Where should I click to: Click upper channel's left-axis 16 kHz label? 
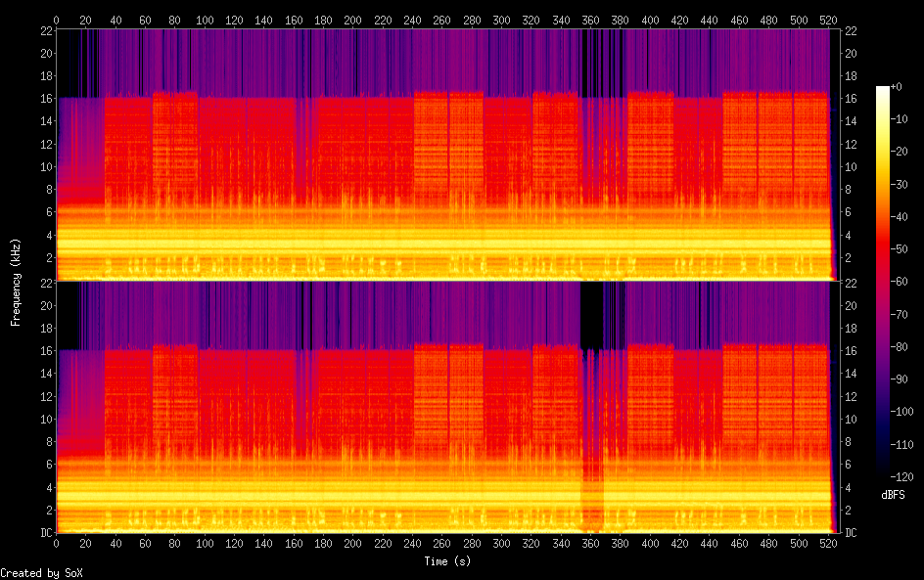tap(45, 99)
